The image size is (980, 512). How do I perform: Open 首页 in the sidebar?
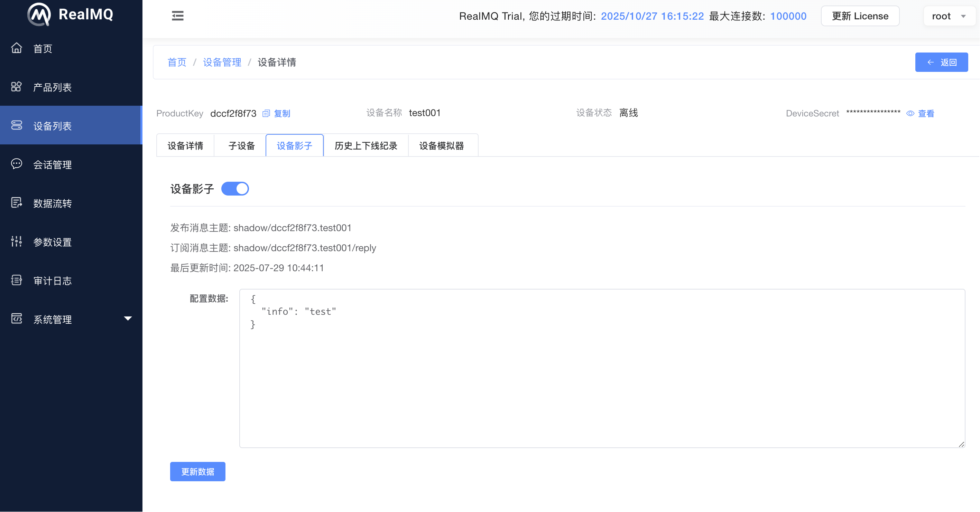point(71,48)
